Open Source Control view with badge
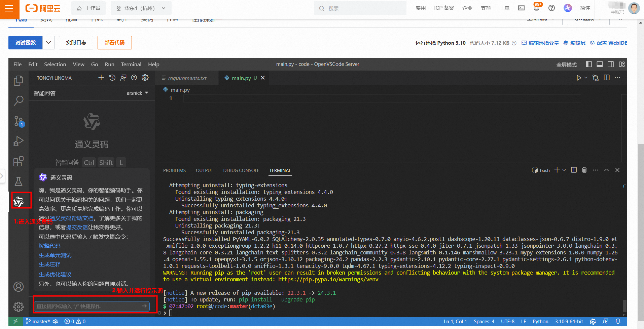 click(18, 121)
